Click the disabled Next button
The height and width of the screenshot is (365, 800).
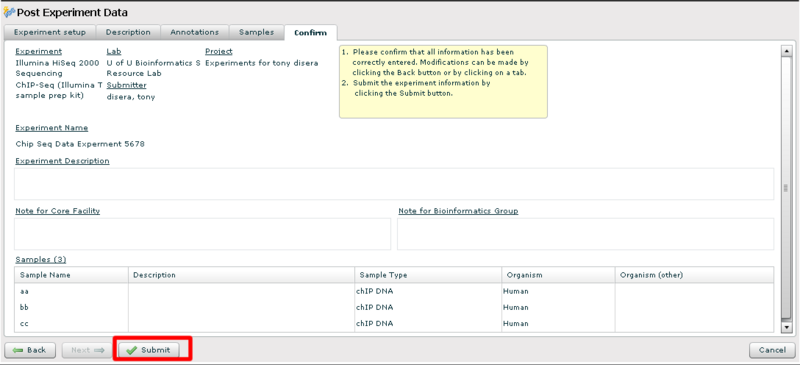tap(88, 350)
